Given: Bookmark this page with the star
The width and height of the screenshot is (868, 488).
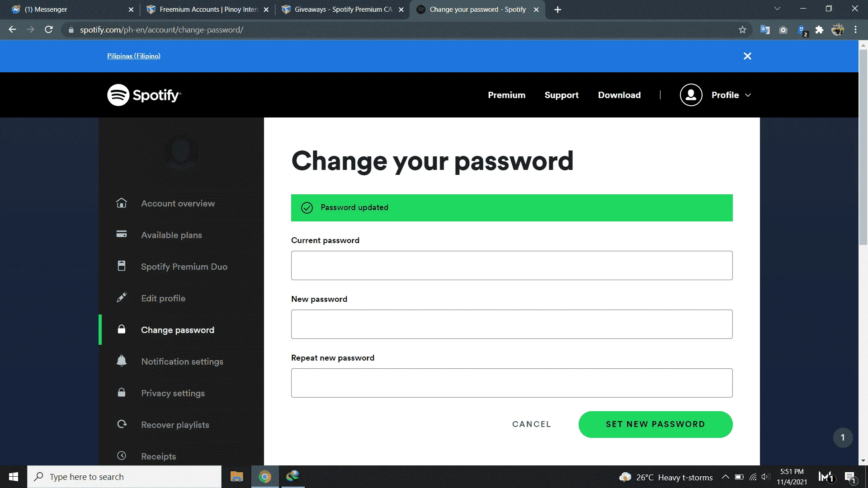Looking at the screenshot, I should tap(742, 30).
